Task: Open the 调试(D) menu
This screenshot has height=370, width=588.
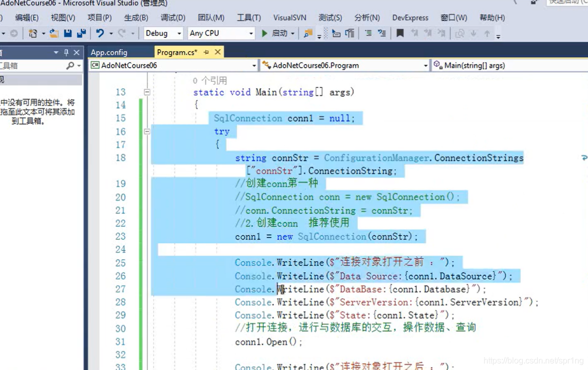Action: pos(173,18)
